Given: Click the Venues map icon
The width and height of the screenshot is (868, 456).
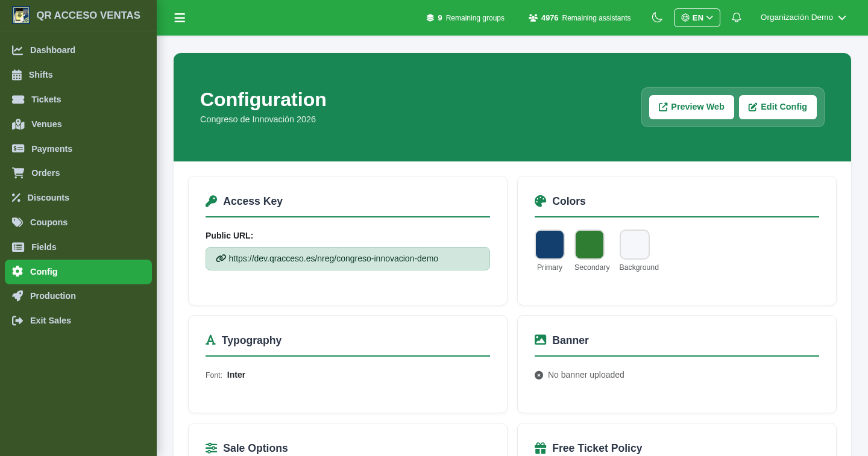Looking at the screenshot, I should 18,124.
